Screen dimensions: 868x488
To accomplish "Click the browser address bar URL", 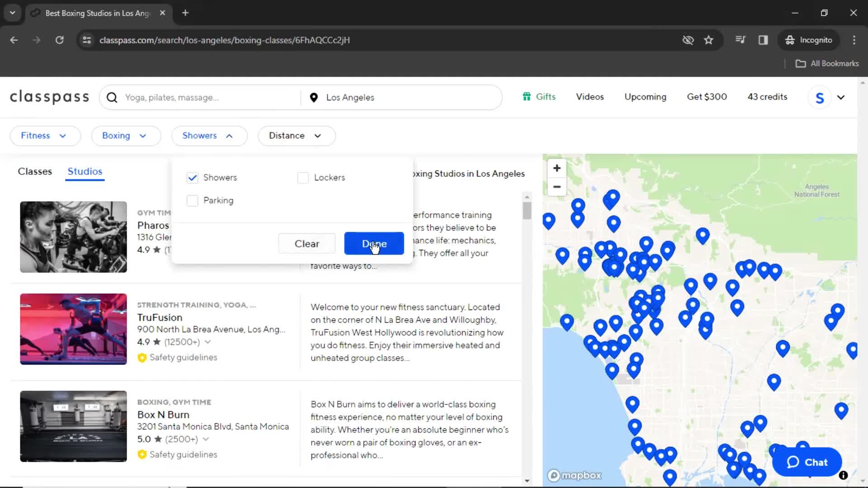I will (225, 40).
